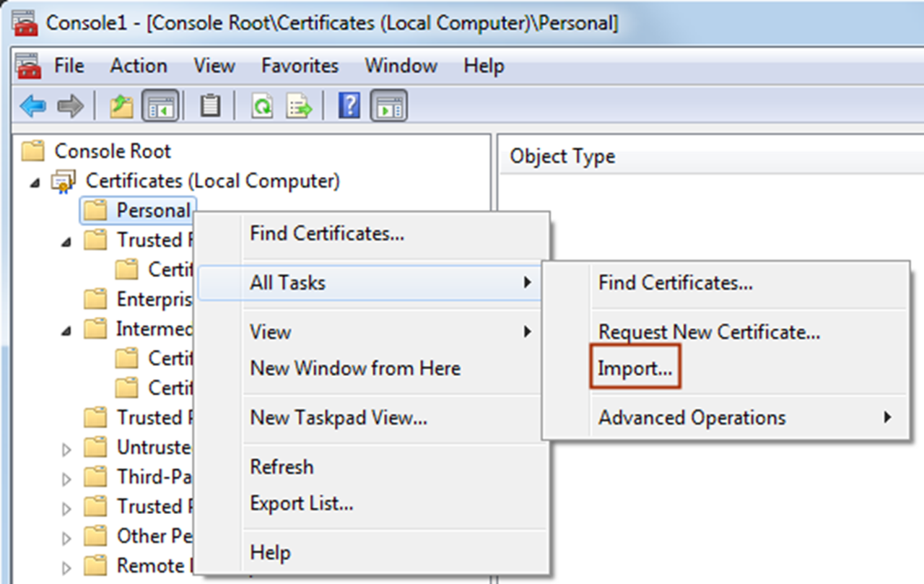Screen dimensions: 924x584
Task: Click the Forward arrow toolbar icon
Action: (71, 108)
